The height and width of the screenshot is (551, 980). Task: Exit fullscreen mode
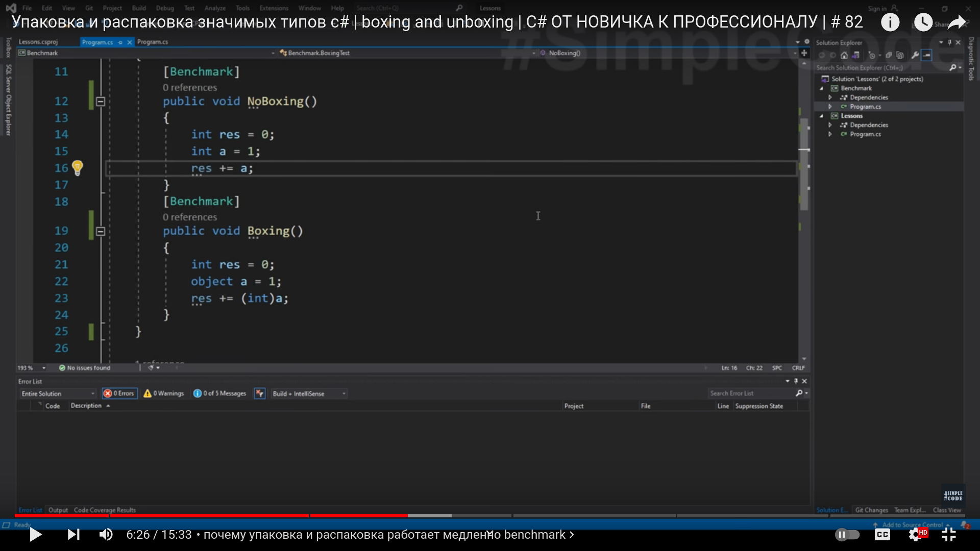click(x=949, y=535)
